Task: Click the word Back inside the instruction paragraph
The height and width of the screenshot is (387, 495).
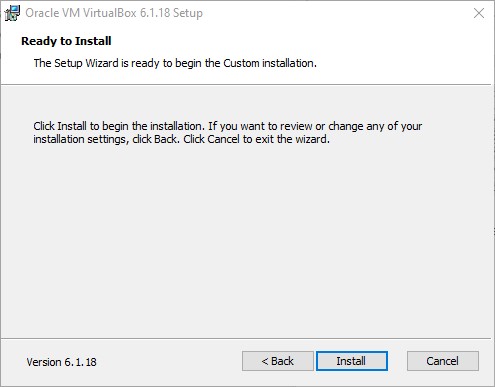Action: (165, 139)
